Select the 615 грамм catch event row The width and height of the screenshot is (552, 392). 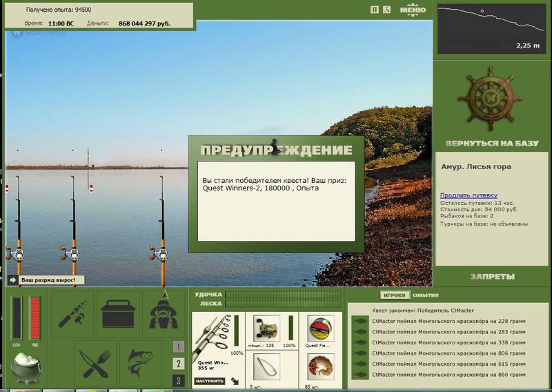point(448,364)
